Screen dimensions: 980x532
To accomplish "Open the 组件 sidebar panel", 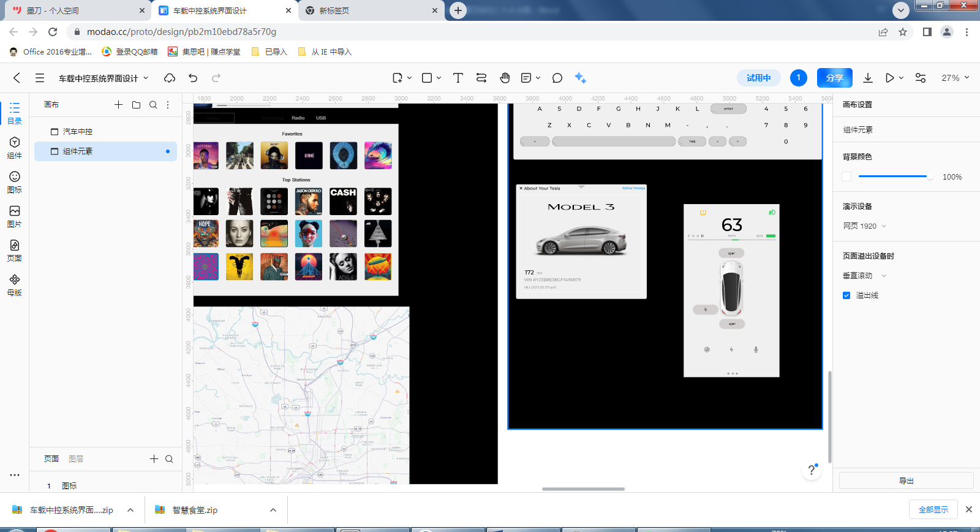I will tap(15, 148).
